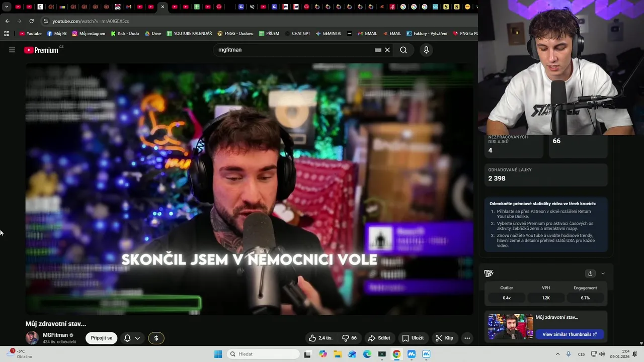The height and width of the screenshot is (362, 644).
Task: Click the site info icon in address bar
Action: point(46,21)
